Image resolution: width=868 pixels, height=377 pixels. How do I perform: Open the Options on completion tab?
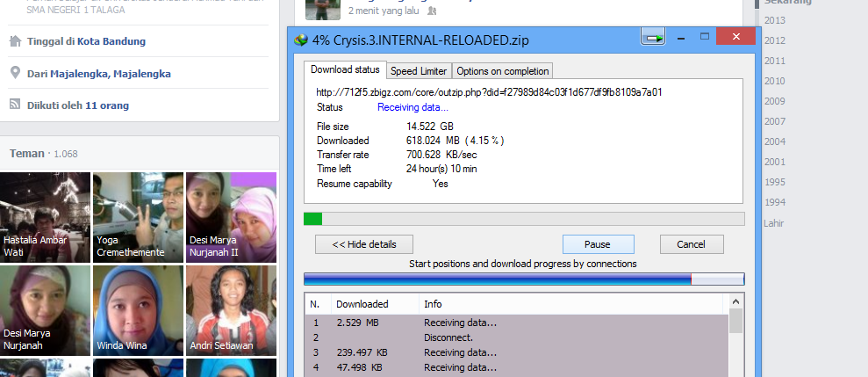503,71
